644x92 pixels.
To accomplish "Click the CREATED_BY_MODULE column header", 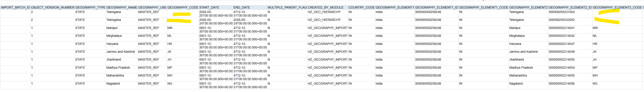I will tap(328, 7).
